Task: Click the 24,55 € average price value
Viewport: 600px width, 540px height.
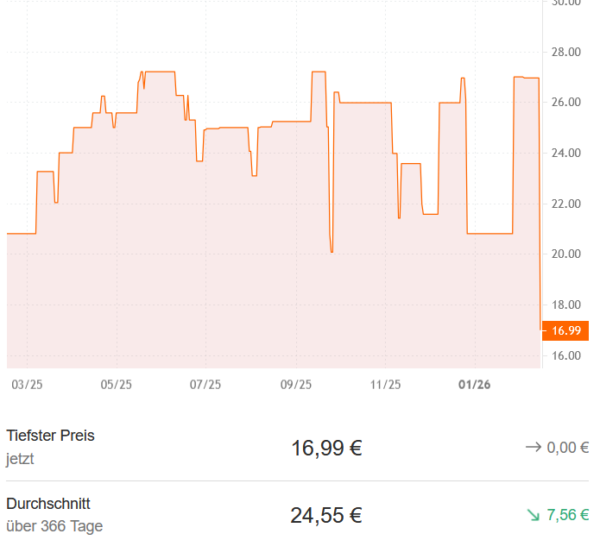Action: click(326, 515)
